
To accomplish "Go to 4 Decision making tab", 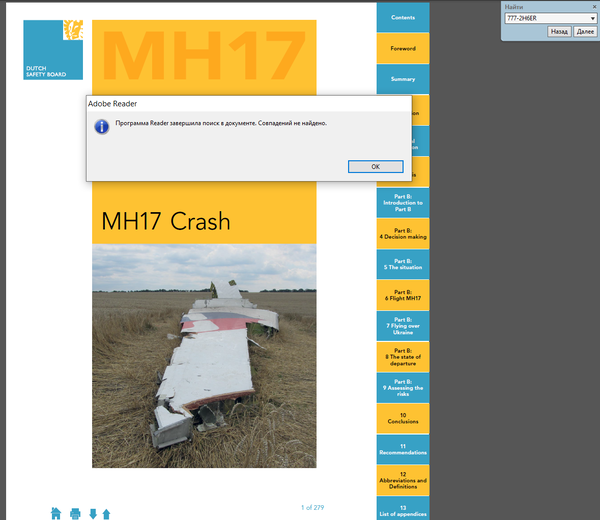I will (403, 234).
